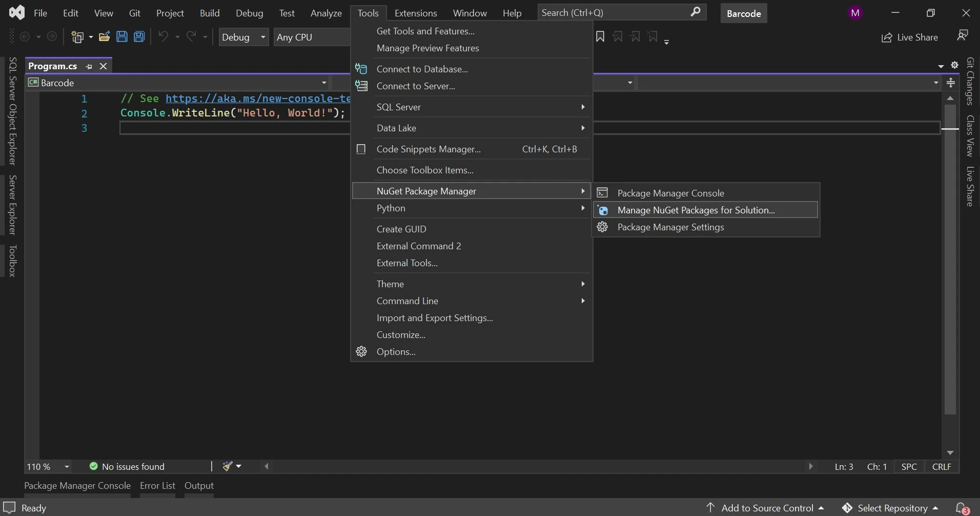This screenshot has width=980, height=516.
Task: Click the vertical scrollbar in the editor
Action: [950, 256]
